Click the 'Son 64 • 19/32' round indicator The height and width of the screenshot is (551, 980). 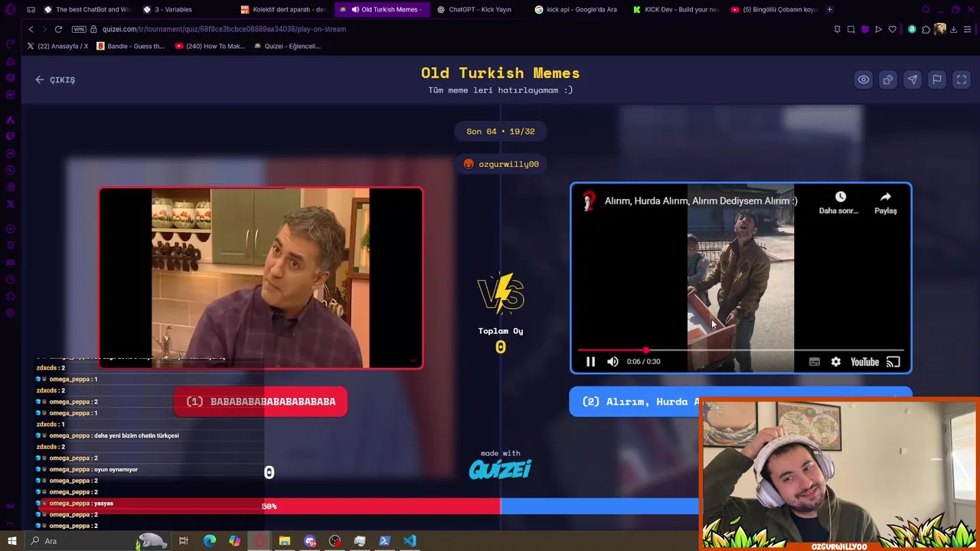pos(501,132)
